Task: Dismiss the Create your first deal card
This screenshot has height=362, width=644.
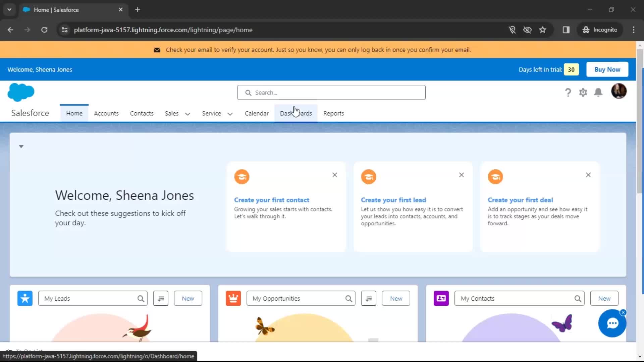Action: (588, 175)
